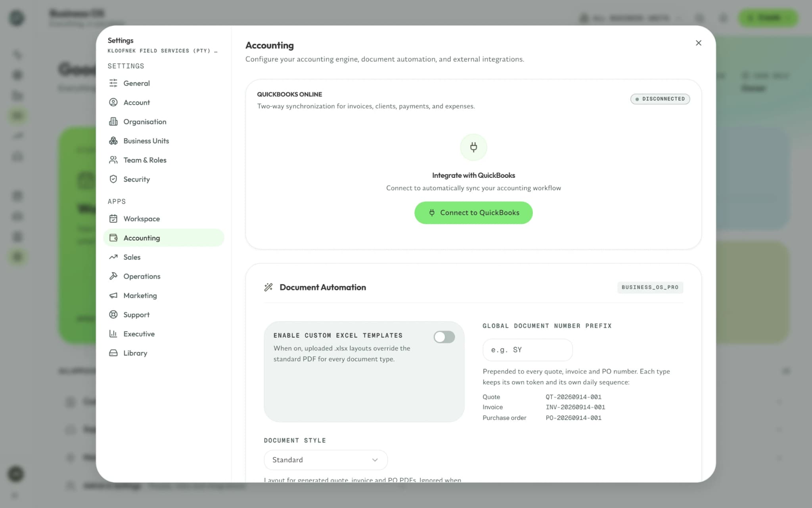Viewport: 812px width, 508px height.
Task: Click the Team & Roles people icon
Action: click(x=113, y=160)
